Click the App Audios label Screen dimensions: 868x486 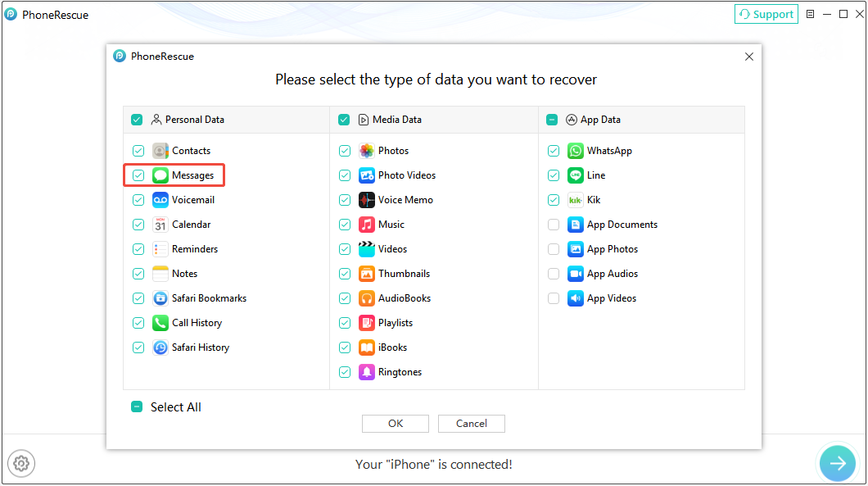click(613, 273)
